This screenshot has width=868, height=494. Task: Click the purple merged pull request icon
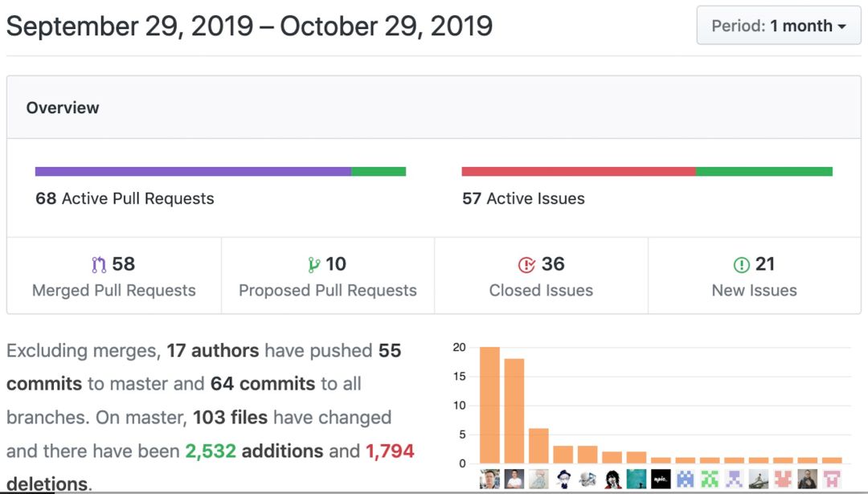(99, 264)
